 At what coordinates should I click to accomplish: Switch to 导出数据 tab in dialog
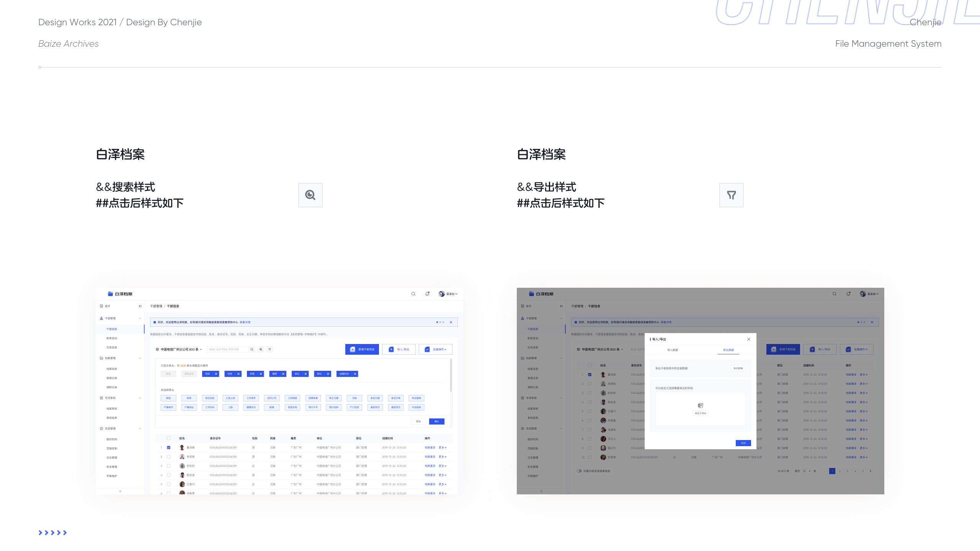click(728, 350)
